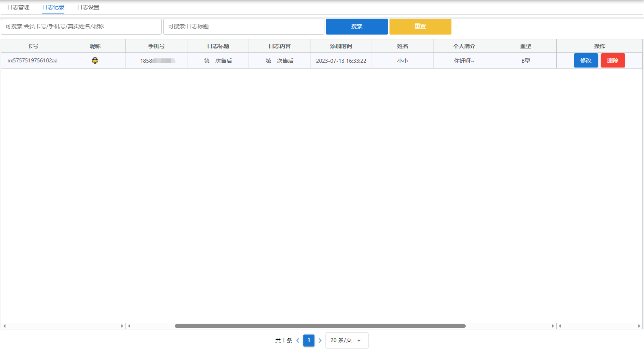Click the 添加时间 column header
644x352 pixels.
341,46
